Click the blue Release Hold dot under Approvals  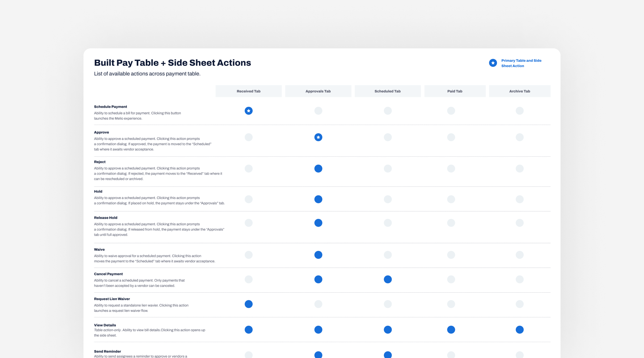click(318, 223)
